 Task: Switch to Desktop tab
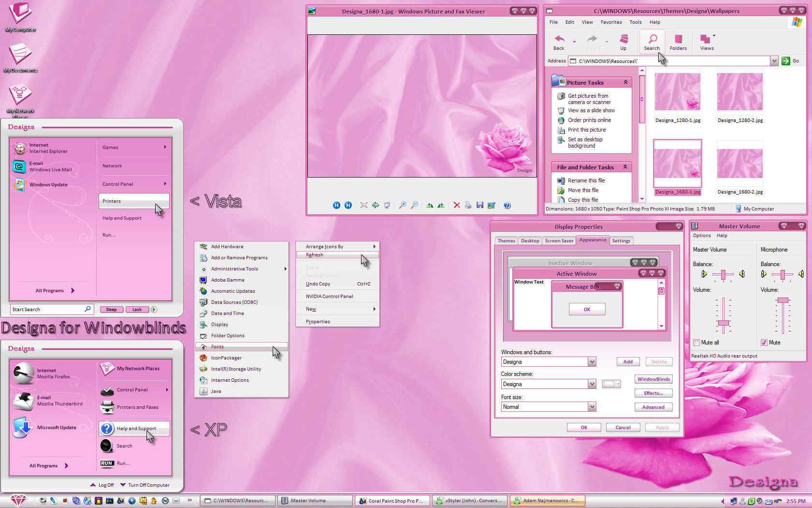coord(530,240)
